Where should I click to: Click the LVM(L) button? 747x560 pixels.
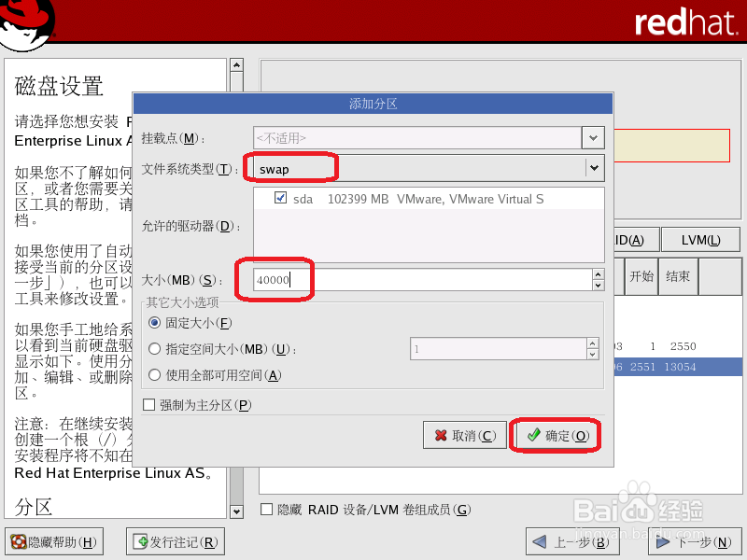pos(701,240)
